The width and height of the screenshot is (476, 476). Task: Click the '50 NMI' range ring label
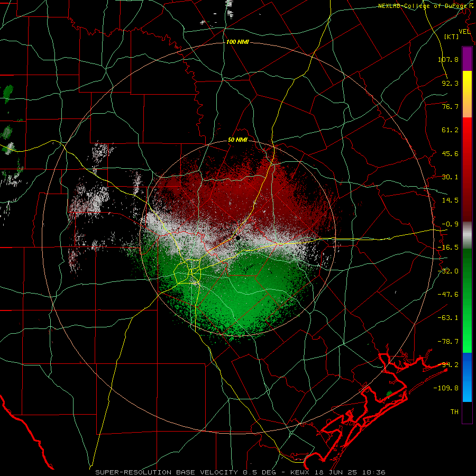pos(237,140)
